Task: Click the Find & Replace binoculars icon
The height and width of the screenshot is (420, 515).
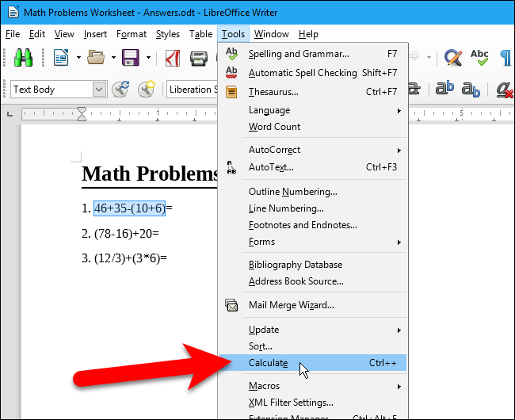Action: tap(23, 58)
